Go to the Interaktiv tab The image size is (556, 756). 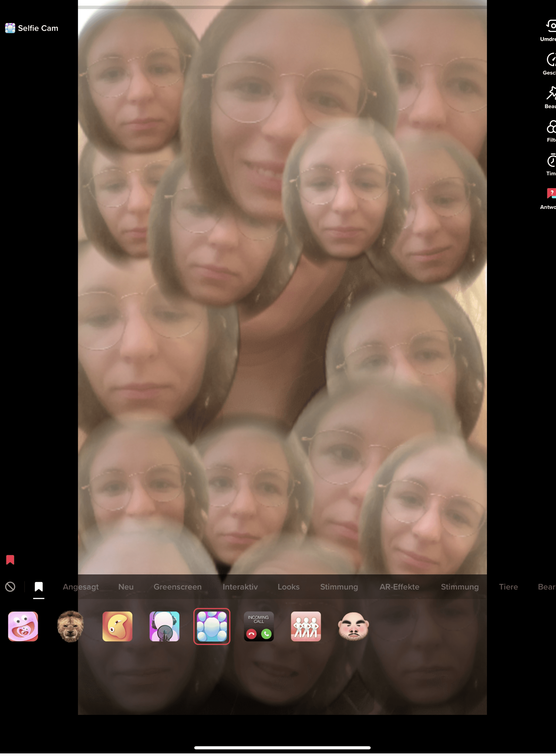[x=240, y=587]
